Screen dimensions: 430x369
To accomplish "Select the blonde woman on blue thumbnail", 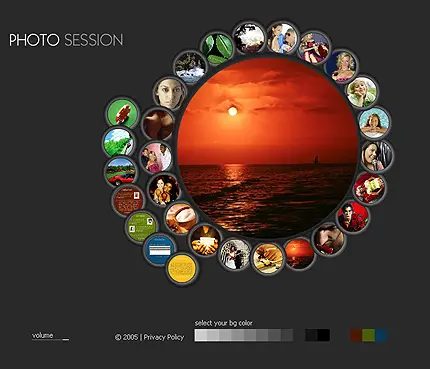I will (x=342, y=66).
